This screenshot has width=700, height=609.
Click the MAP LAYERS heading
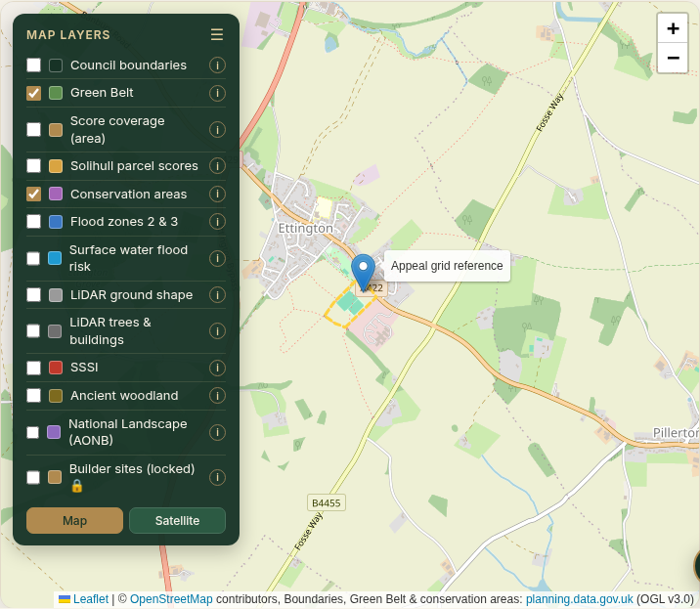68,35
